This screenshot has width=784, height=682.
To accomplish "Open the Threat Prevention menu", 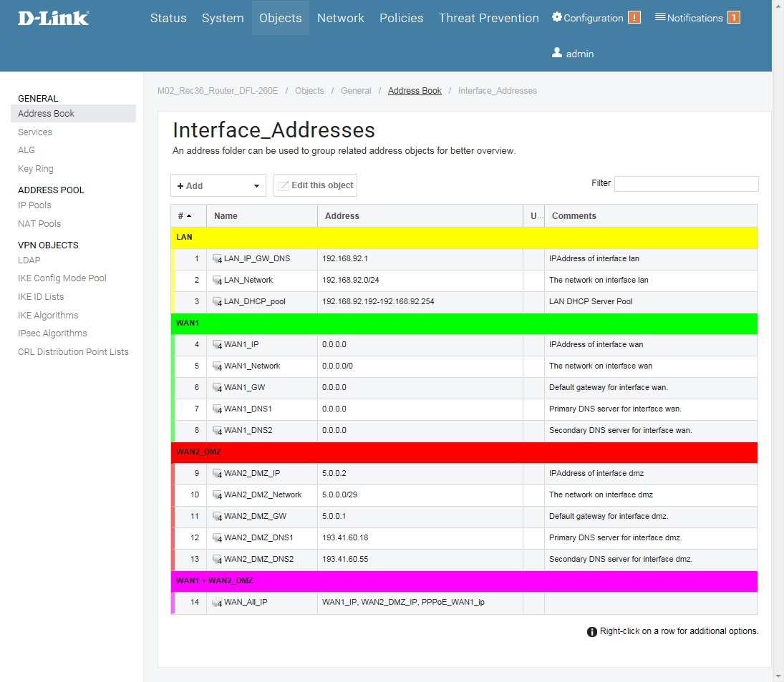I will pyautogui.click(x=488, y=18).
